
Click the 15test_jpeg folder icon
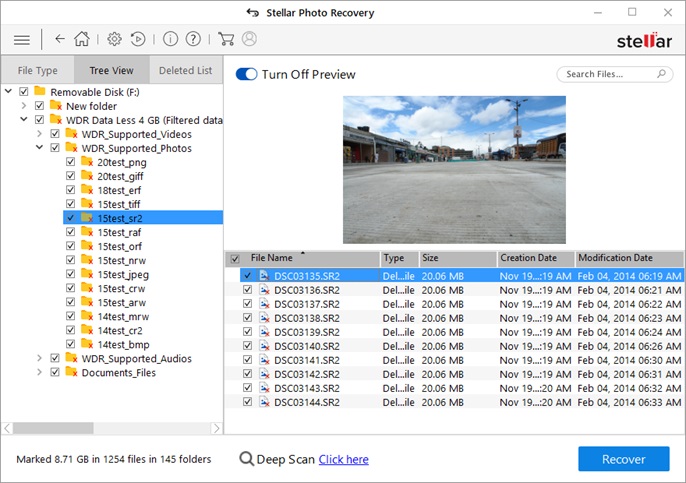(87, 274)
